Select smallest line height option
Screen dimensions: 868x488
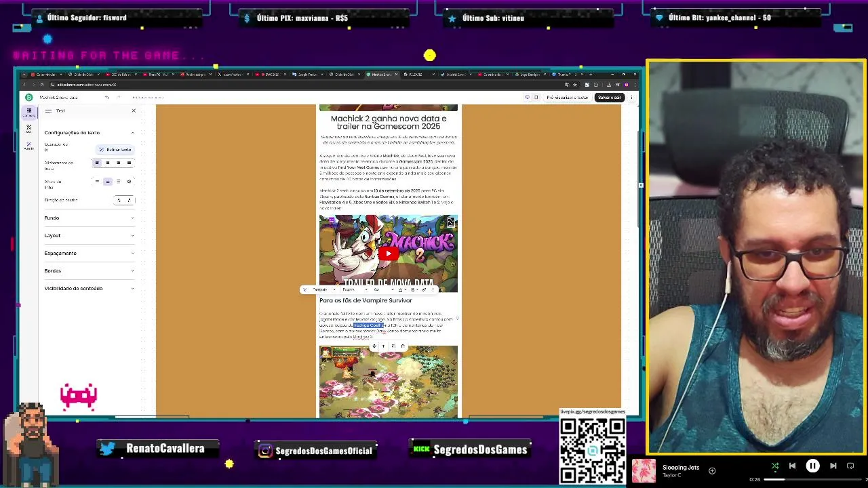click(x=97, y=181)
